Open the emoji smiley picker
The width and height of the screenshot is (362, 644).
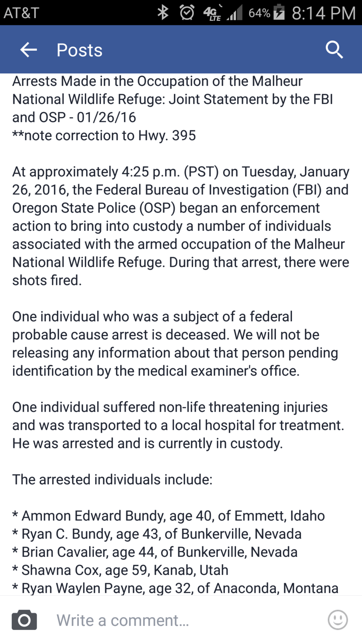tap(337, 620)
